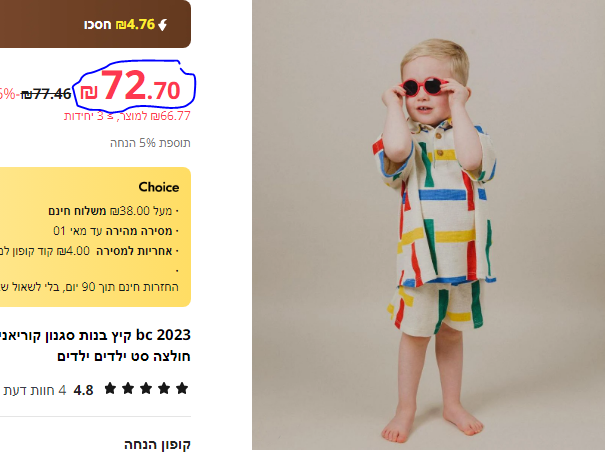
Task: Open the 4 reviews link
Action: click(35, 390)
